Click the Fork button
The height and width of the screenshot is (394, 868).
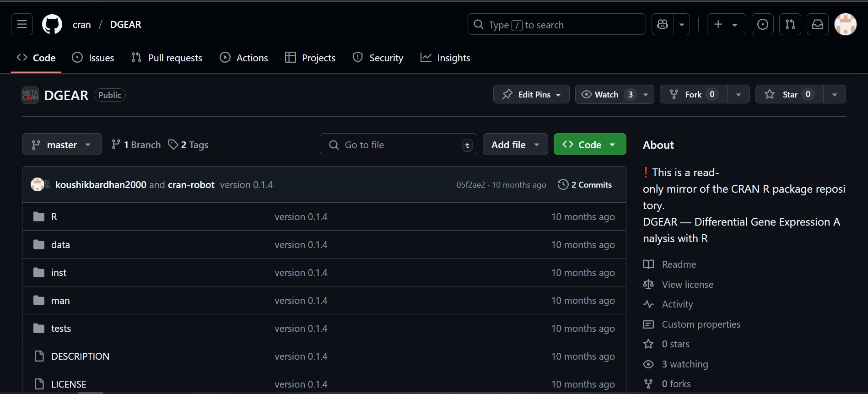coord(693,94)
